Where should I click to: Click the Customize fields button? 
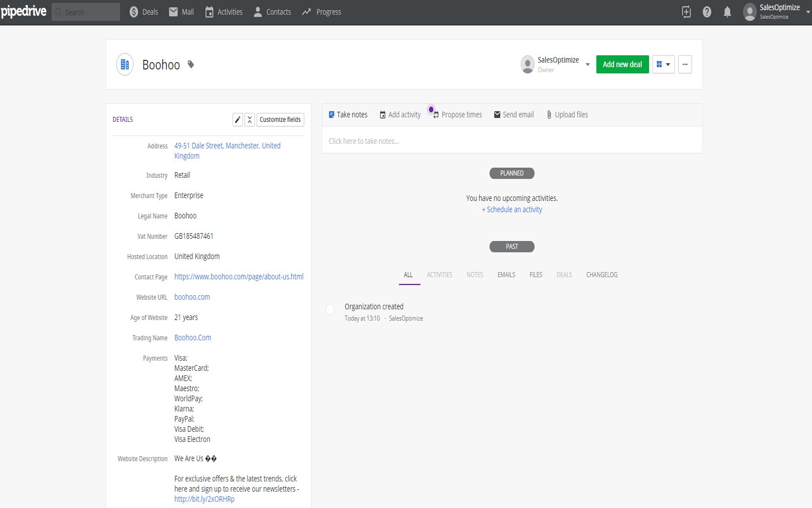[x=280, y=120]
